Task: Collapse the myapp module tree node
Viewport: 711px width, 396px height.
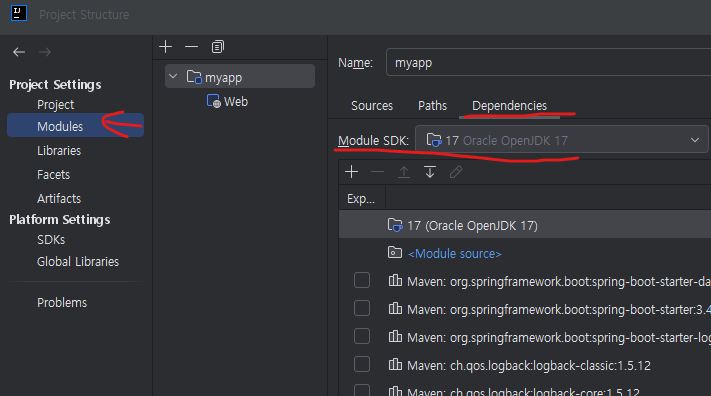Action: (173, 76)
